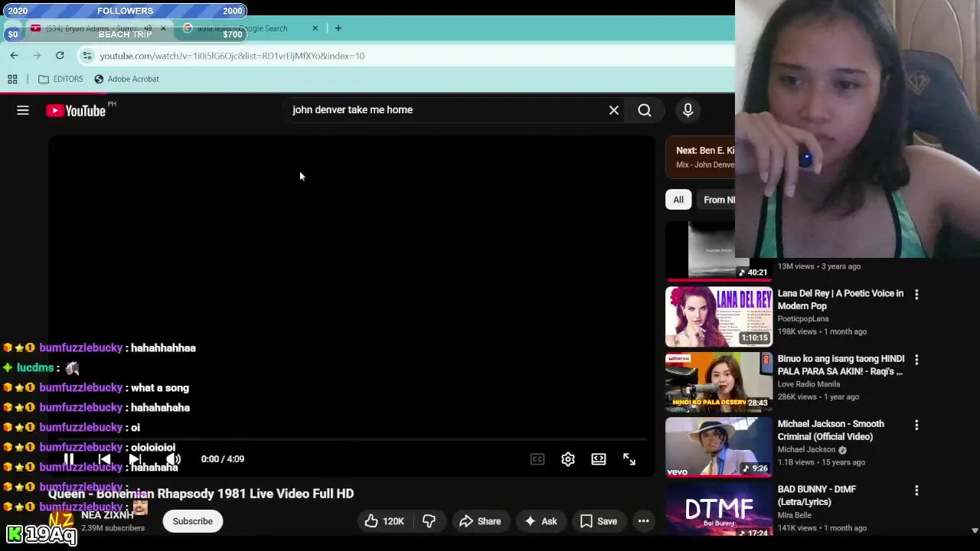980x551 pixels.
Task: Seek on the video progress bar
Action: point(352,440)
